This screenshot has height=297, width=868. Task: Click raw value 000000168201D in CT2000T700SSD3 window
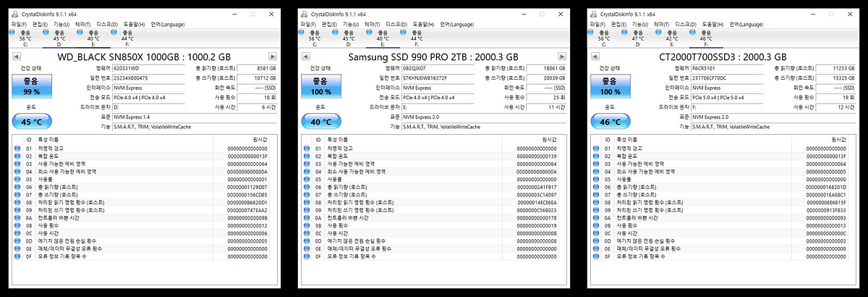click(825, 187)
